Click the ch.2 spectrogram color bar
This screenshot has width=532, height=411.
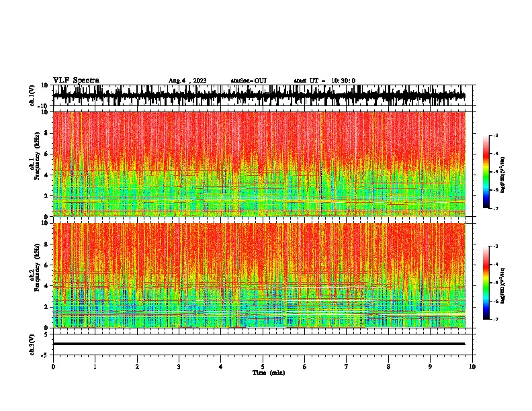(x=486, y=283)
